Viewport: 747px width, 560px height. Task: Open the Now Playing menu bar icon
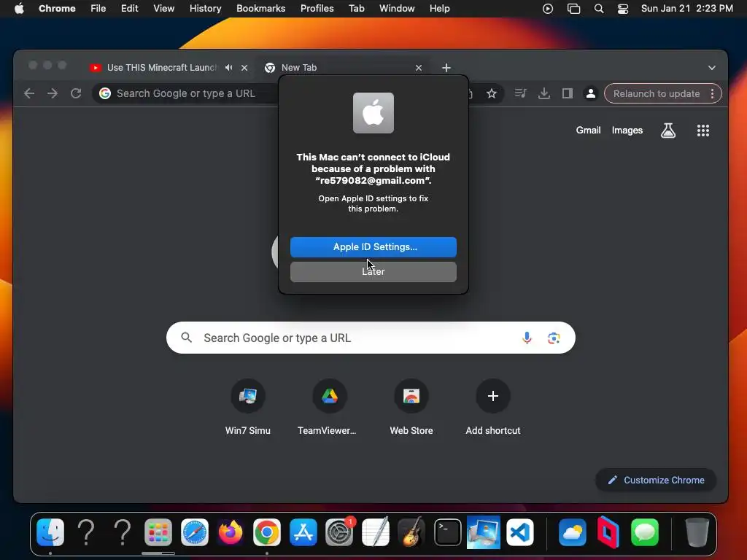(x=547, y=9)
